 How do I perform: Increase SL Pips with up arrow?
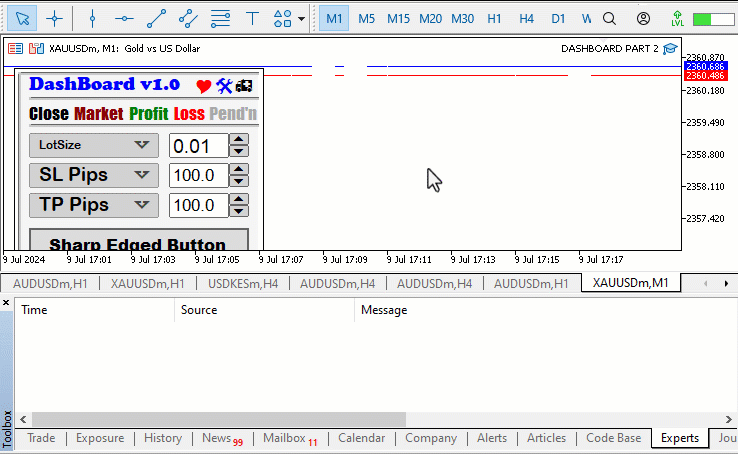[x=239, y=170]
